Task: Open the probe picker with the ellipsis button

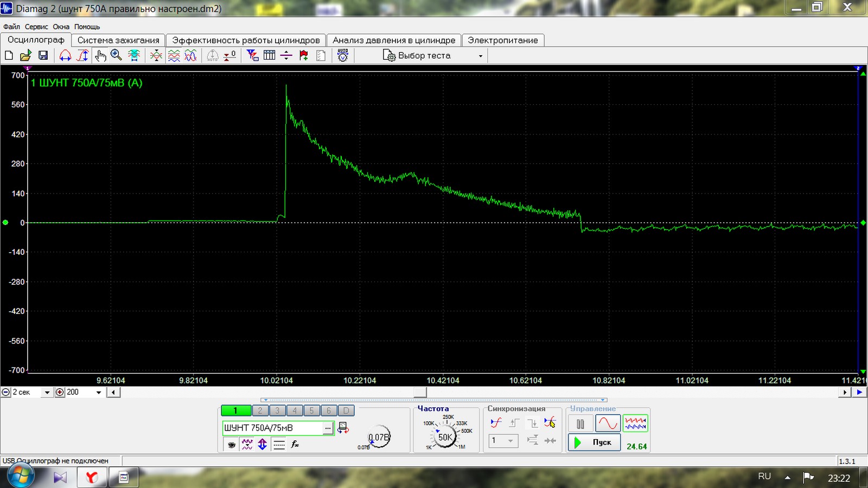Action: 328,428
